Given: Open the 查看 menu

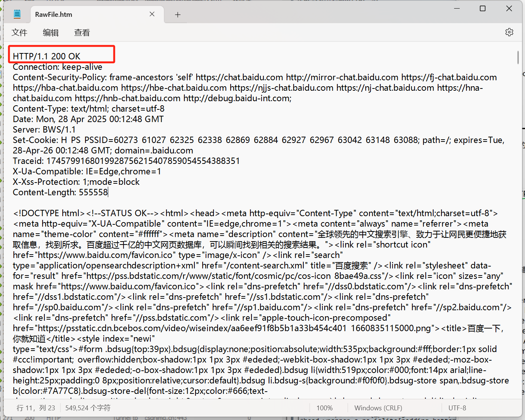Looking at the screenshot, I should [x=82, y=32].
